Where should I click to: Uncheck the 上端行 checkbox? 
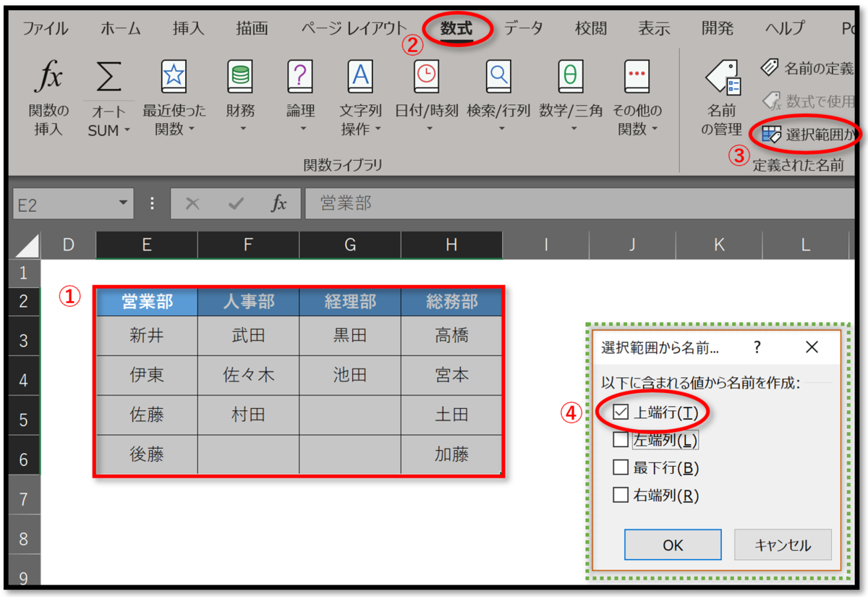[620, 412]
